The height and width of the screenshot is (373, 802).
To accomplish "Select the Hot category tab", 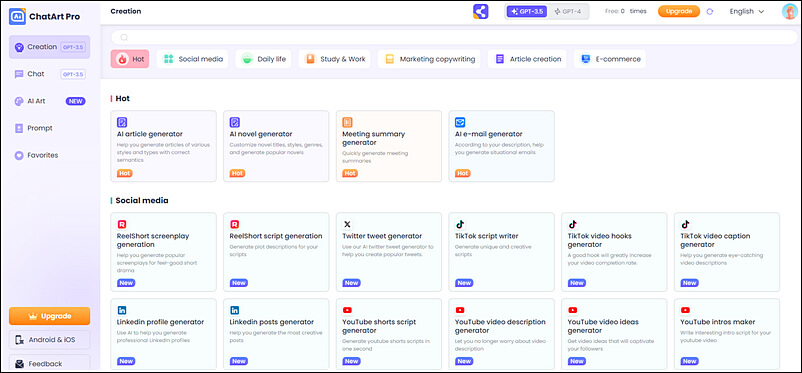I will click(130, 59).
